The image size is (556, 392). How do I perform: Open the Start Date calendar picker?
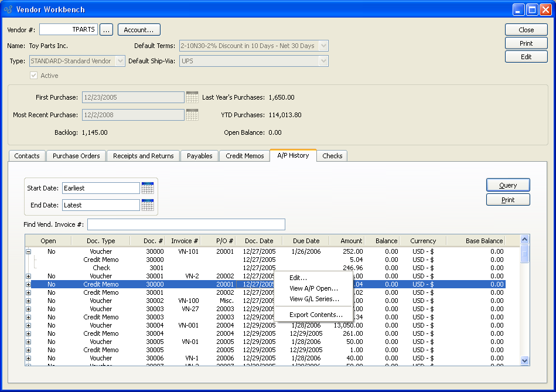[x=148, y=188]
